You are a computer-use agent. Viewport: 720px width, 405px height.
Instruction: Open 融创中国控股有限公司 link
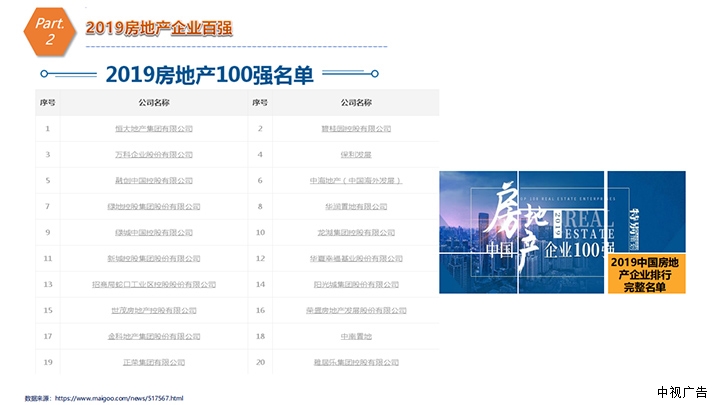[x=154, y=181]
